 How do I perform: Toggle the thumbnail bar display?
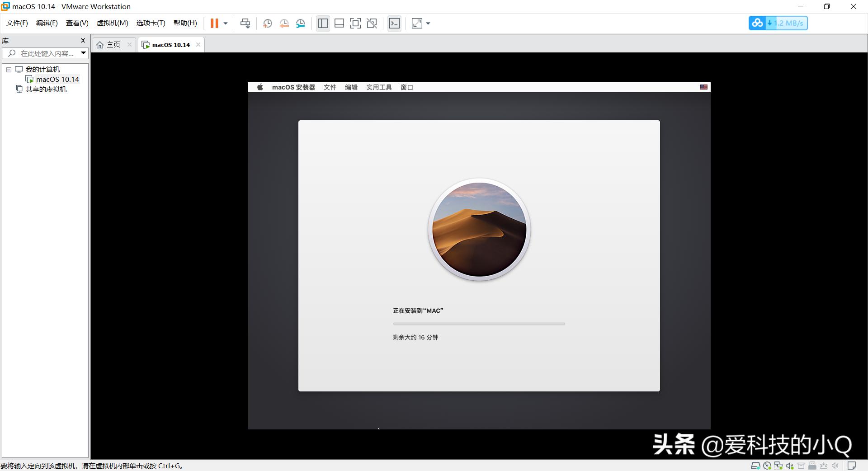point(339,23)
